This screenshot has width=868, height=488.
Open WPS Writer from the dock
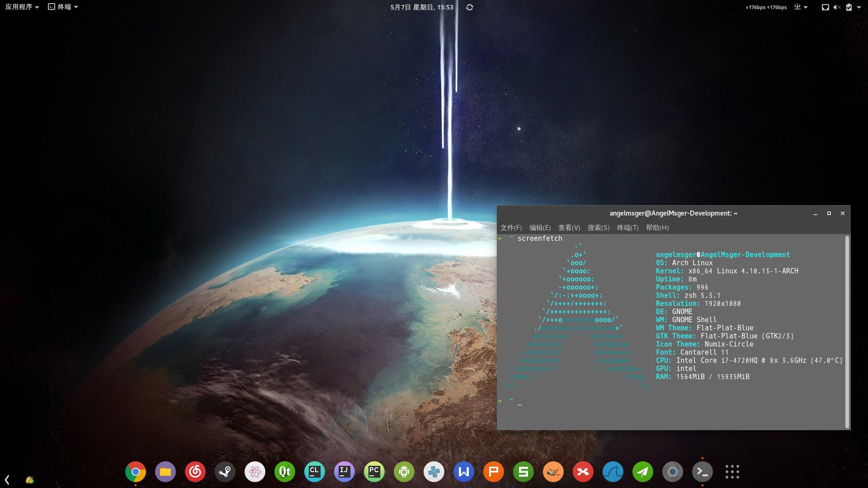click(x=464, y=472)
